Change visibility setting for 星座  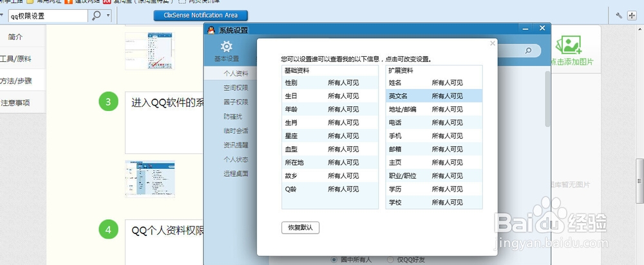[x=343, y=136]
